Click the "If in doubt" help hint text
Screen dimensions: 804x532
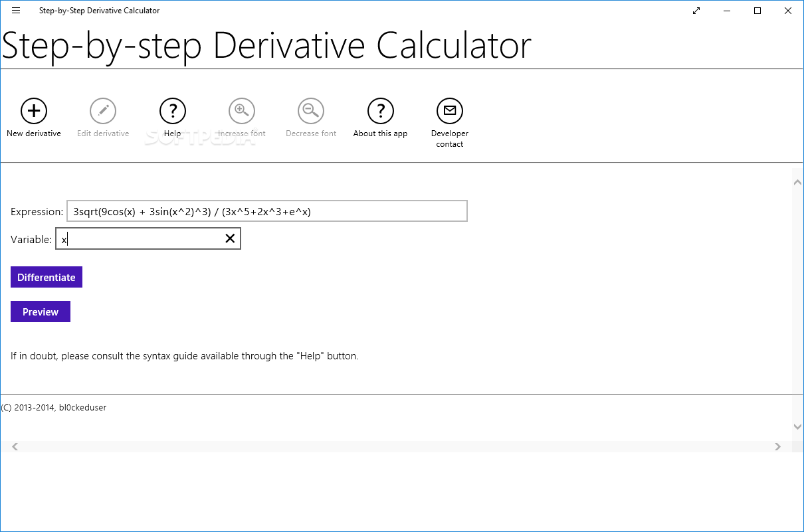pyautogui.click(x=185, y=356)
